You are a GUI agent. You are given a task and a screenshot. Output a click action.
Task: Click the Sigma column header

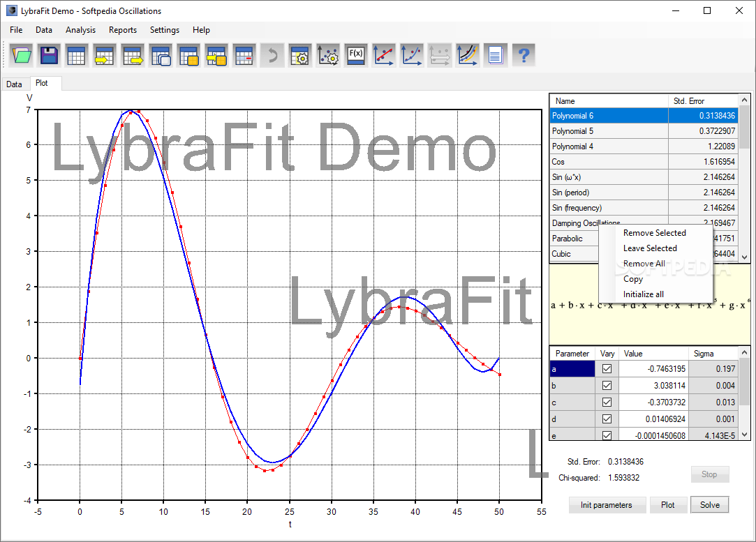pyautogui.click(x=713, y=354)
